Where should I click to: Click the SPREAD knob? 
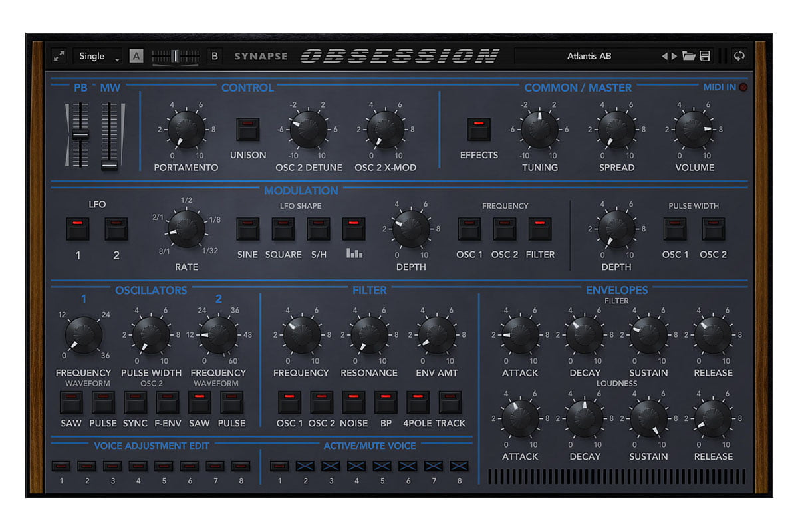[x=616, y=130]
